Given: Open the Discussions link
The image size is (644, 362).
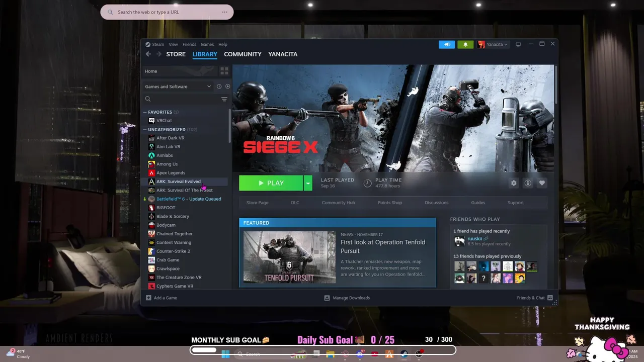Looking at the screenshot, I should pyautogui.click(x=437, y=203).
